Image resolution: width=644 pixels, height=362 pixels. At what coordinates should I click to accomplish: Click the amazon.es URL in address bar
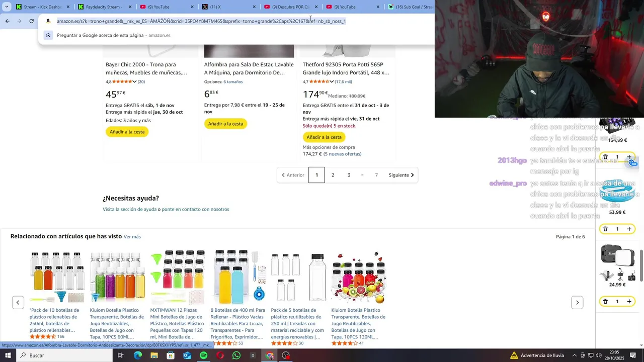coord(201,21)
